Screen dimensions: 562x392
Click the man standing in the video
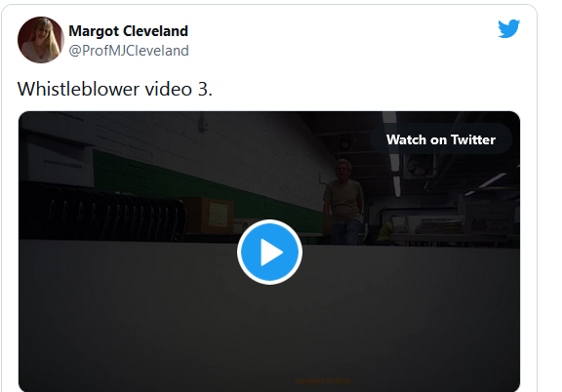[x=343, y=202]
